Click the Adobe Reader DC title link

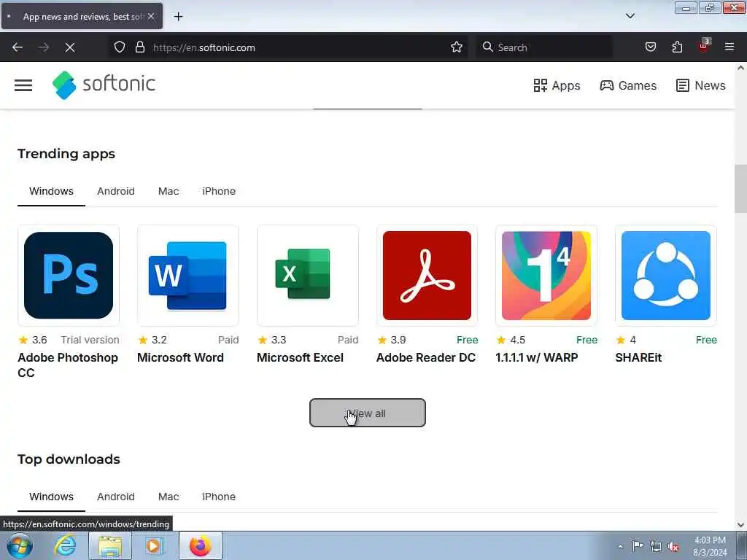(x=426, y=357)
